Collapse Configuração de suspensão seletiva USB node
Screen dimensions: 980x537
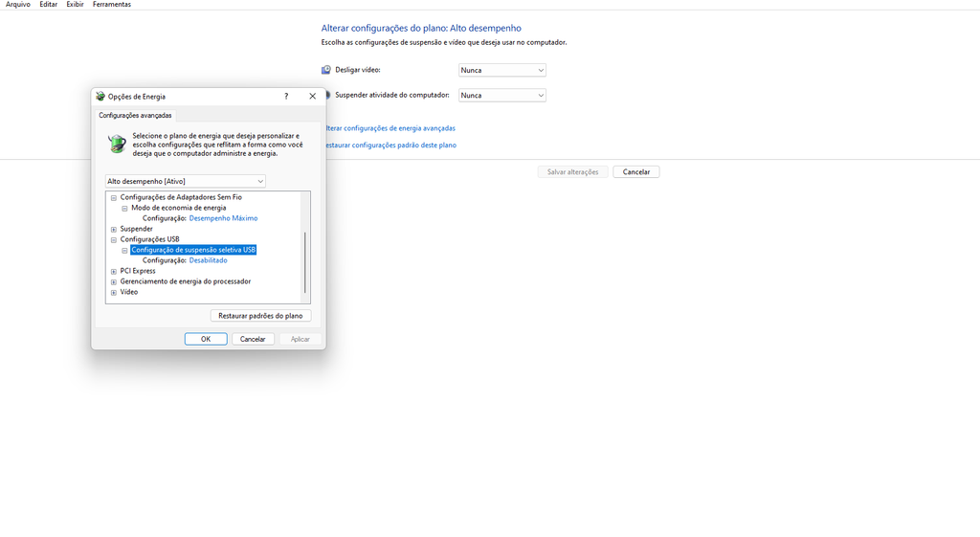(x=124, y=250)
